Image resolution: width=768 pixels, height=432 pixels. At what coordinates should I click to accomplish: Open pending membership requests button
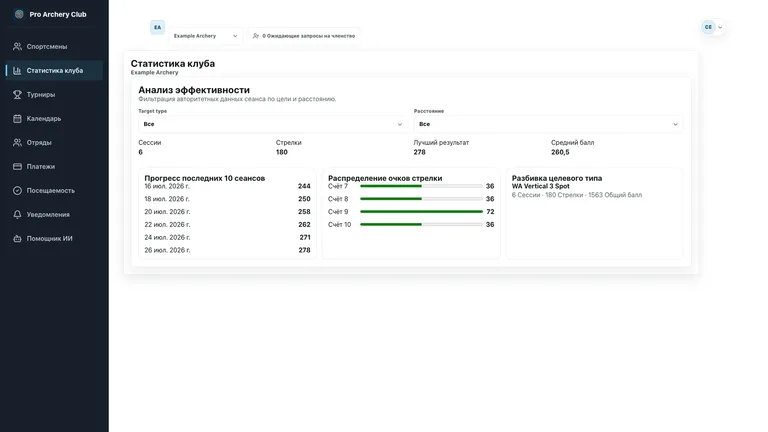click(x=304, y=36)
